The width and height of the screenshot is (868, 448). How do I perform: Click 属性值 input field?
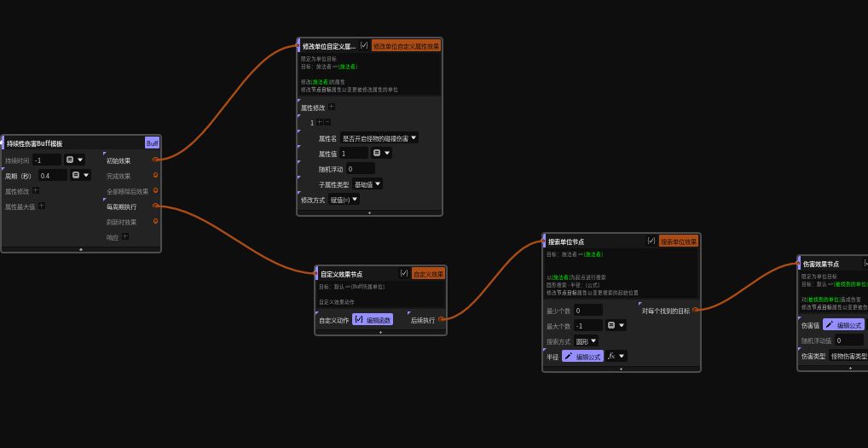(354, 154)
